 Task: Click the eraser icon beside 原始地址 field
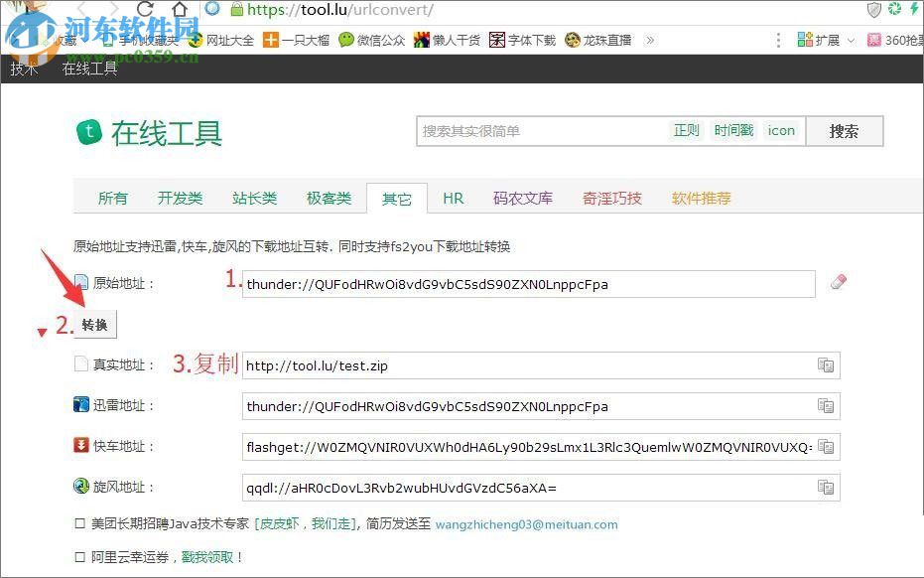(x=837, y=282)
